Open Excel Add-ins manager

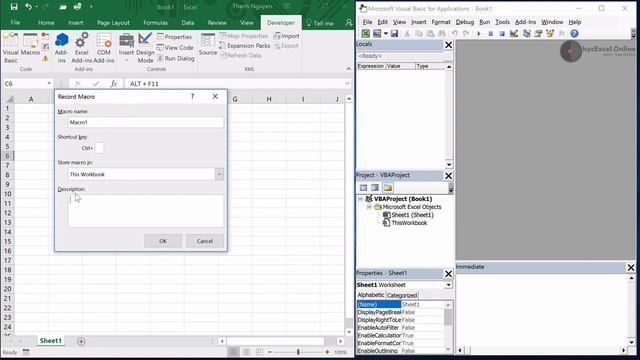(82, 48)
